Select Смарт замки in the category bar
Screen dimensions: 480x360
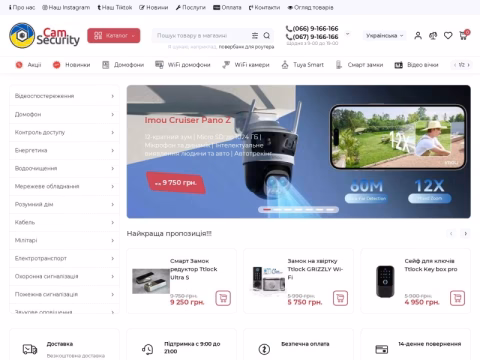click(359, 65)
